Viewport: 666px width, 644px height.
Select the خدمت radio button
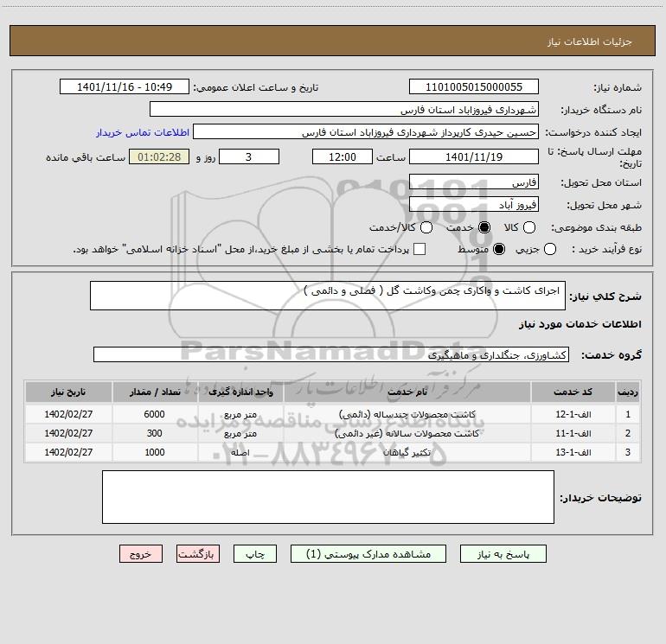point(483,227)
